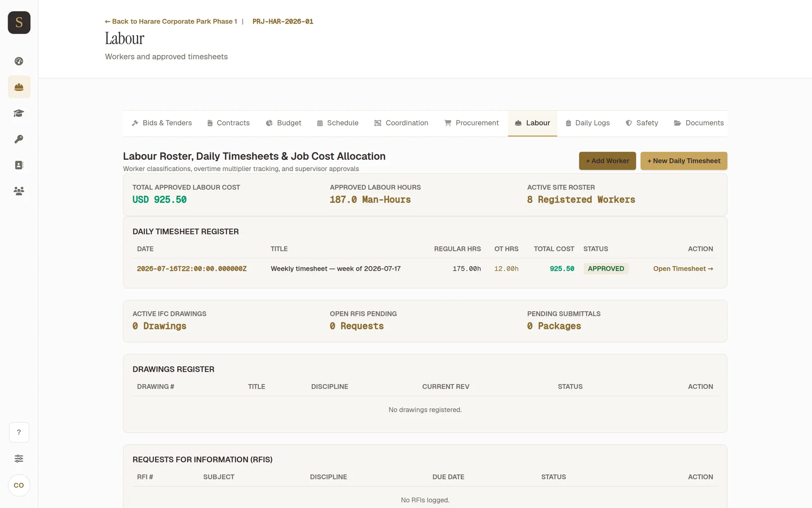Open the dashboard gauge icon in sidebar

click(19, 61)
